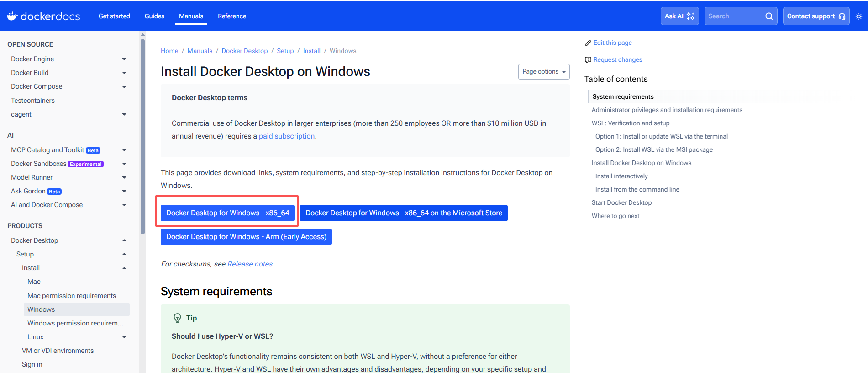Open the paid subscription link
The width and height of the screenshot is (868, 373).
coord(287,136)
